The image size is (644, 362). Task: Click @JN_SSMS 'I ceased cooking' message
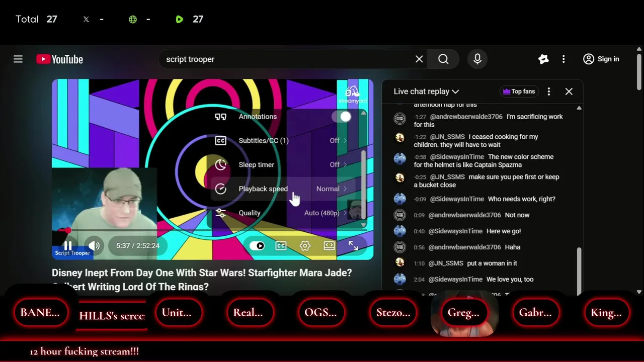pyautogui.click(x=483, y=141)
